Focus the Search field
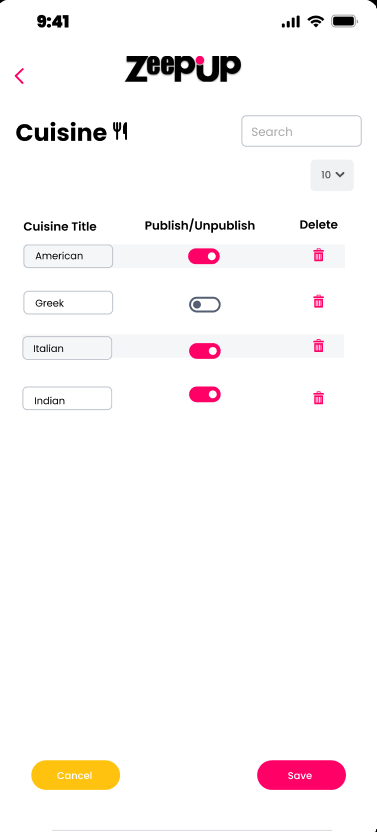The width and height of the screenshot is (377, 832). pyautogui.click(x=301, y=131)
